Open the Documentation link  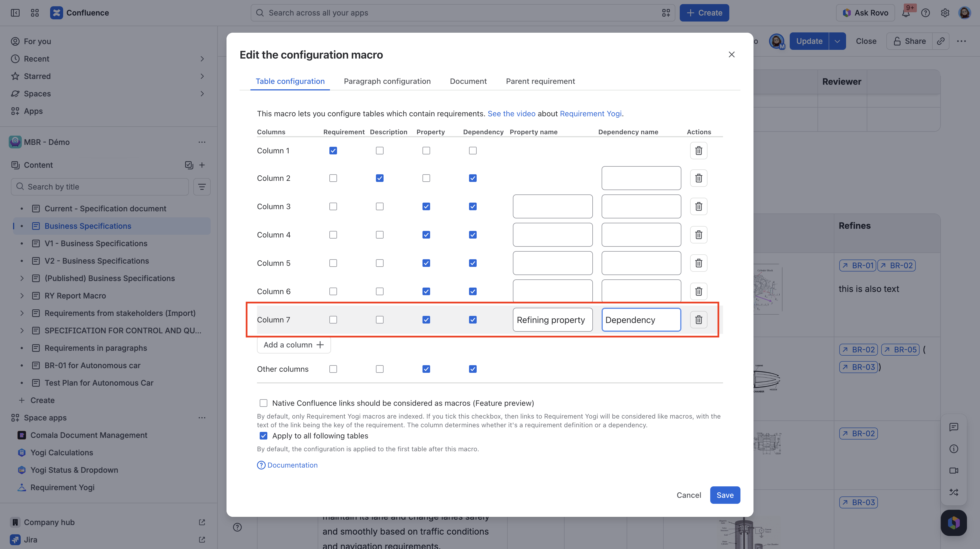pos(292,465)
